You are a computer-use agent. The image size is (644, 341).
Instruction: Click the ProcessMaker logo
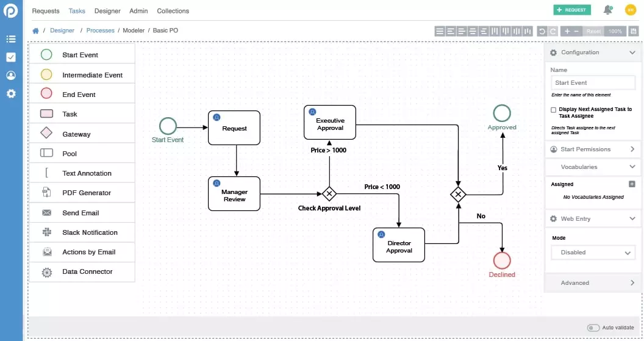pos(11,11)
